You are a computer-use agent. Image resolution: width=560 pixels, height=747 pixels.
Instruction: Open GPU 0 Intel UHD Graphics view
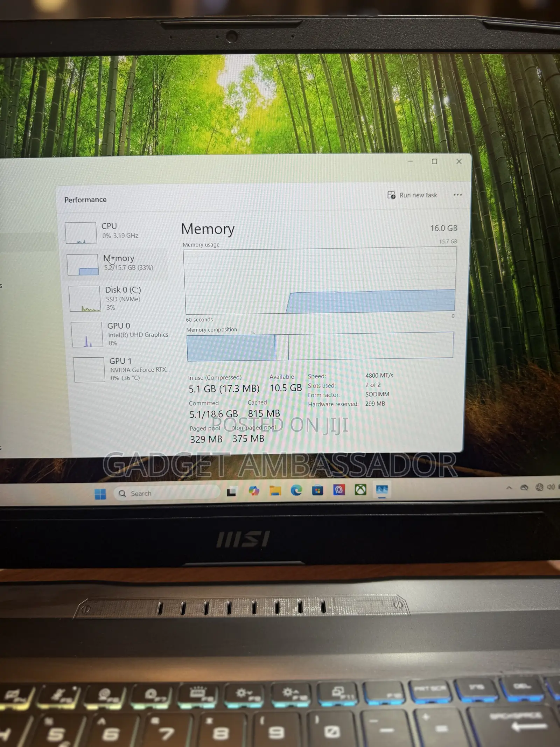tap(120, 334)
